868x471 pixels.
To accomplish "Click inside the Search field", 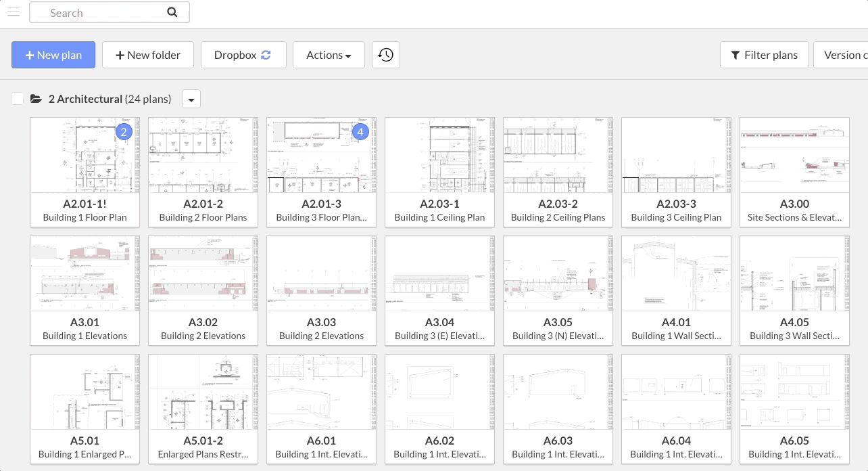I will 101,12.
